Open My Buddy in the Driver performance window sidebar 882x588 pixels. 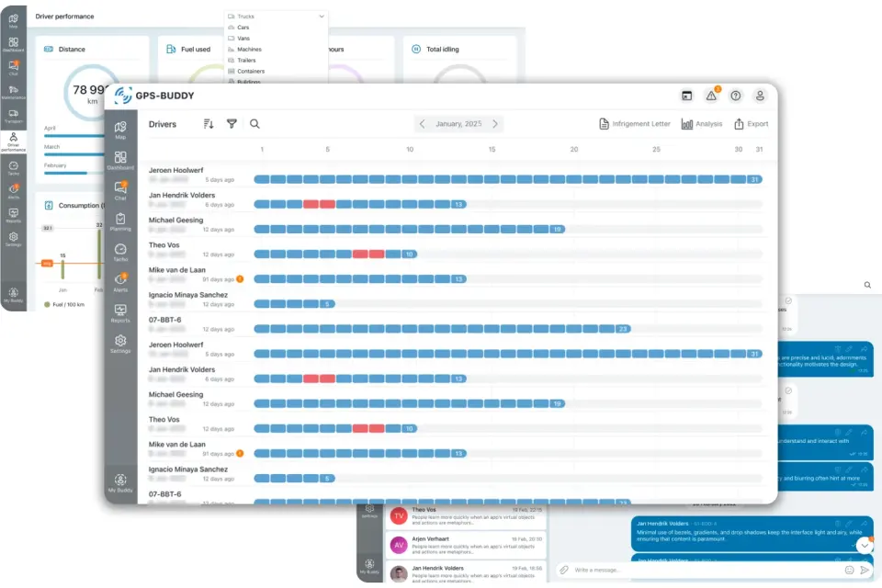(14, 296)
